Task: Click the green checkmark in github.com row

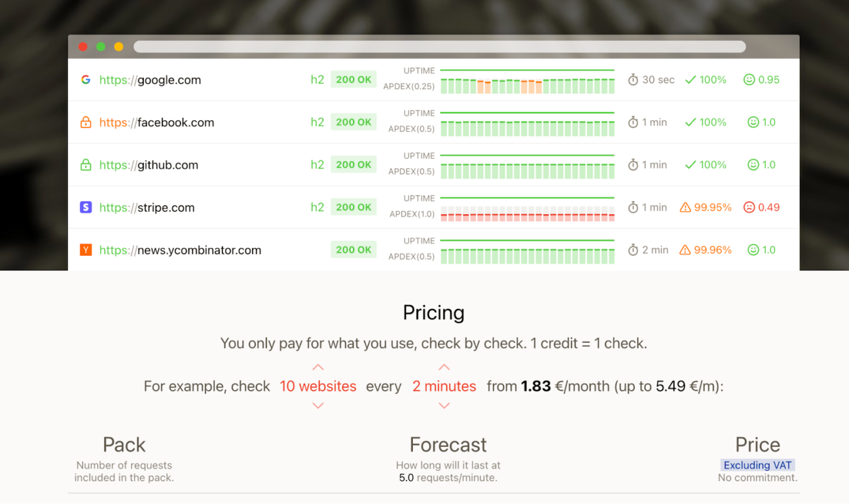Action: (x=690, y=165)
